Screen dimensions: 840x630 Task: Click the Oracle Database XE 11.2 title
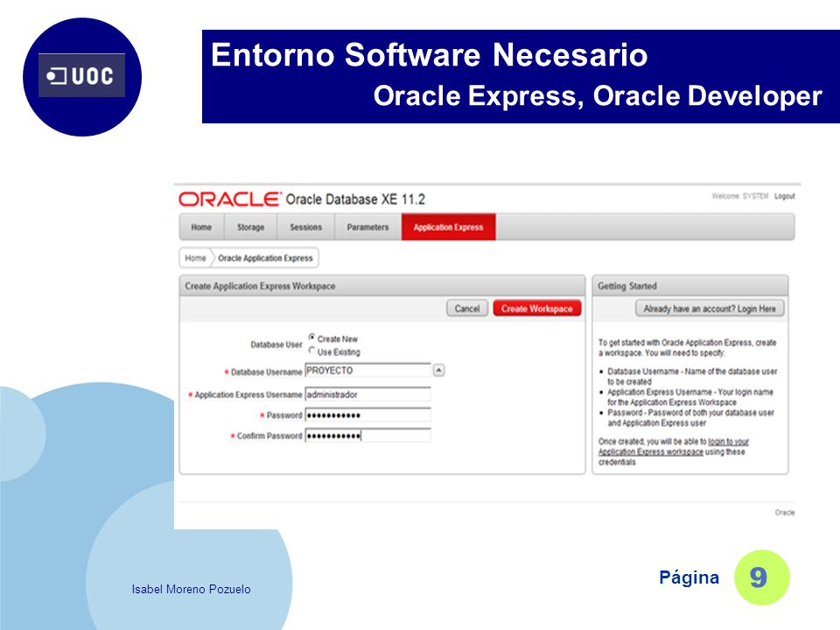(x=355, y=199)
